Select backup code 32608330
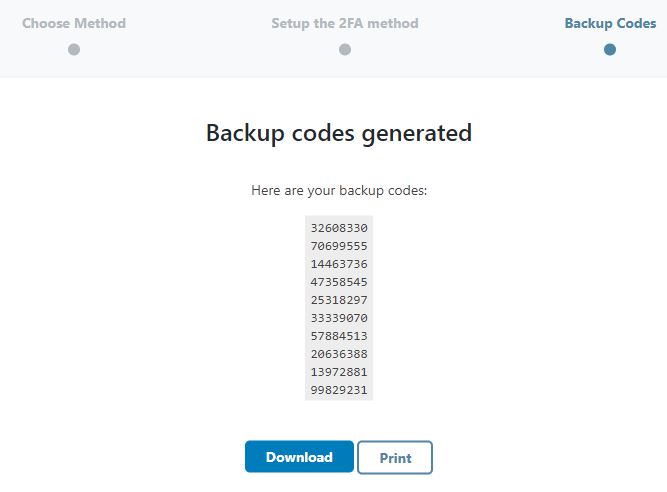This screenshot has height=492, width=667. tap(339, 228)
